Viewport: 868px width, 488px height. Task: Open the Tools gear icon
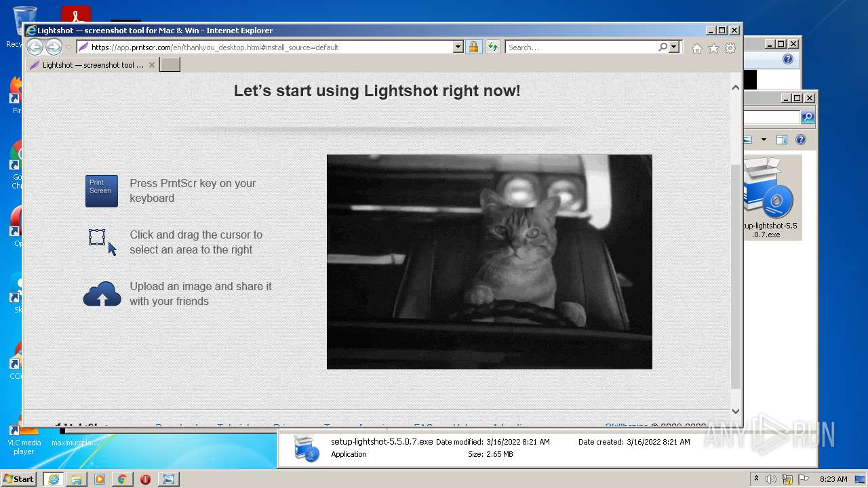pos(730,48)
